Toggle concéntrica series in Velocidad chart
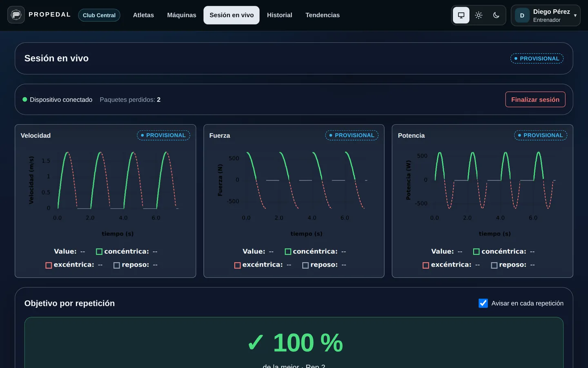The width and height of the screenshot is (588, 368). click(x=127, y=251)
